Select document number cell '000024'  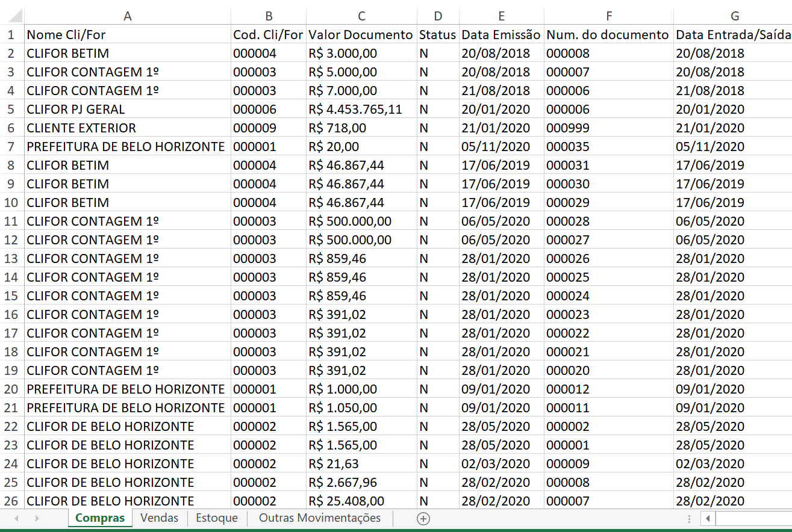point(609,296)
